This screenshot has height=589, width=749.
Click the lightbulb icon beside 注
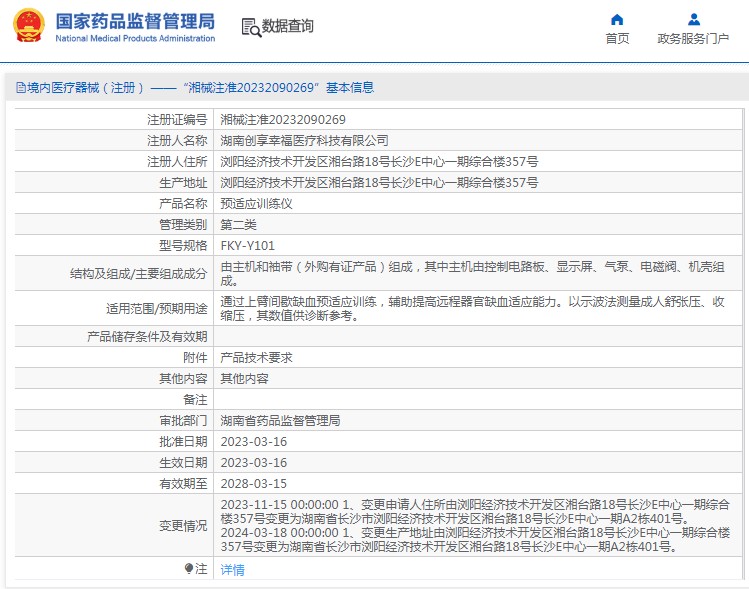[x=189, y=569]
